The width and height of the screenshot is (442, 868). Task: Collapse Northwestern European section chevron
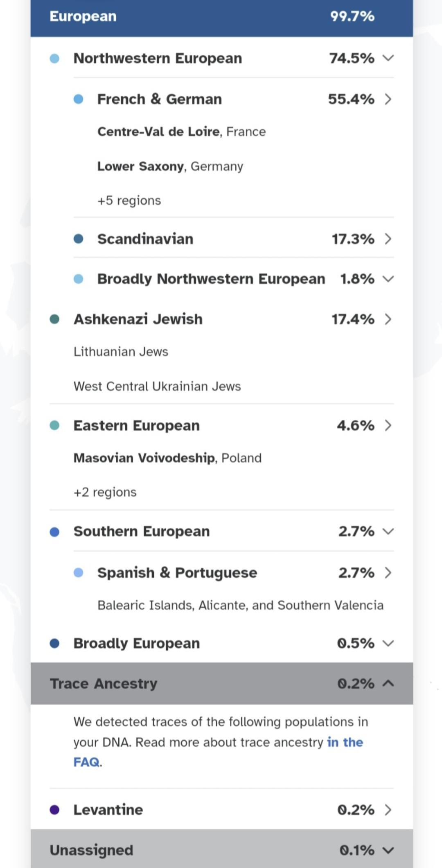tap(388, 58)
